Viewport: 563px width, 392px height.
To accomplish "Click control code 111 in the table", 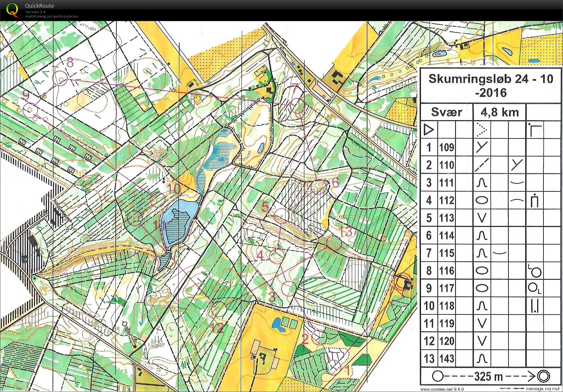I will click(447, 183).
